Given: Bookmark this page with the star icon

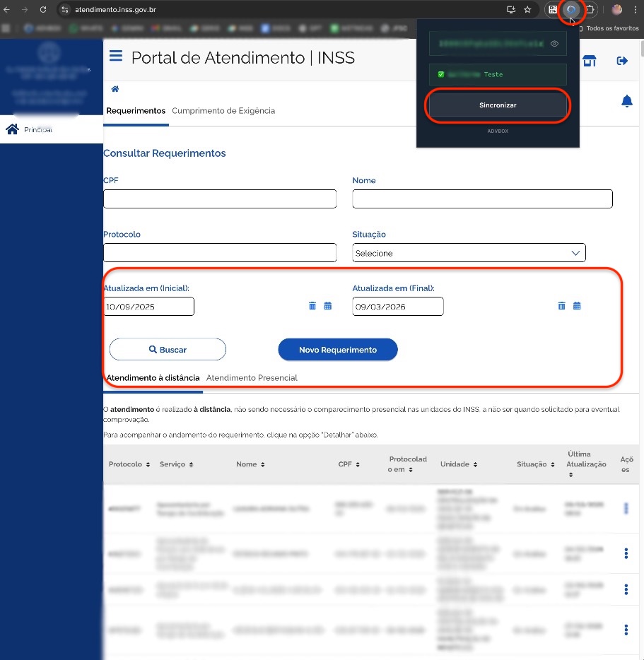Looking at the screenshot, I should 527,10.
